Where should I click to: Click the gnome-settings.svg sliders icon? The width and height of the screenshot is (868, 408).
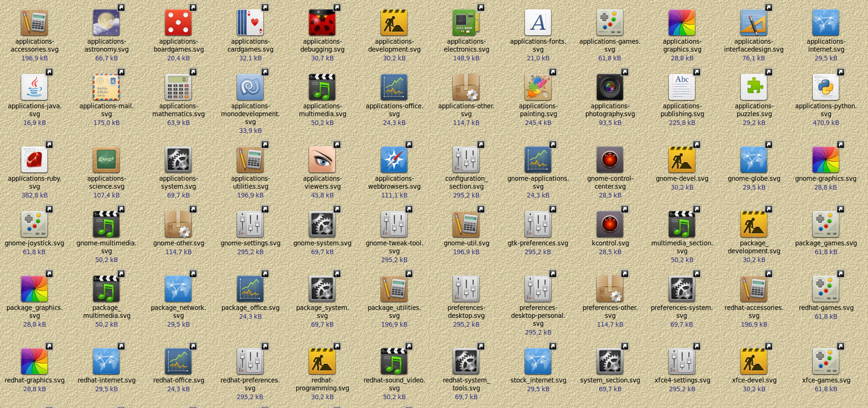[250, 224]
